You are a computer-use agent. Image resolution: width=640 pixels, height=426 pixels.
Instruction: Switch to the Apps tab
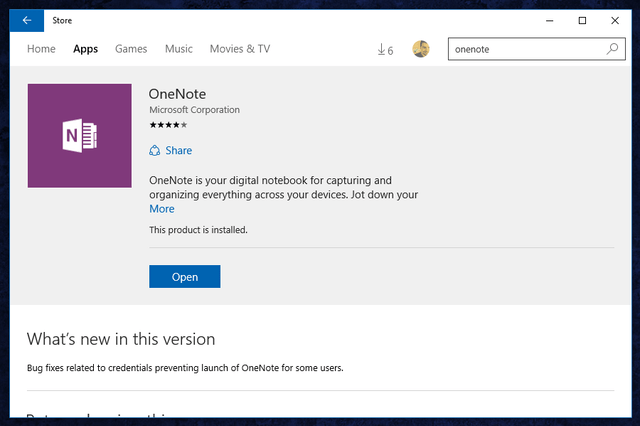click(x=86, y=49)
